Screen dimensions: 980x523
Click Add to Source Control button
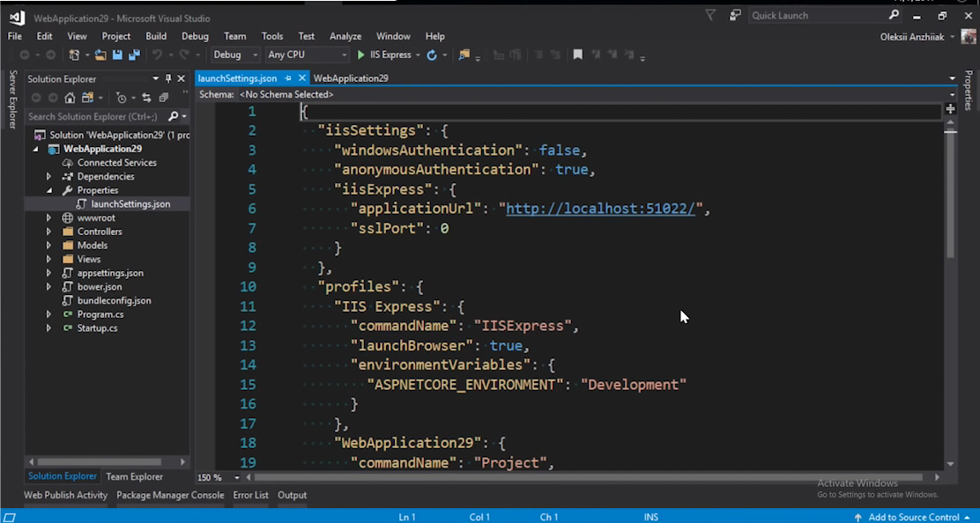(912, 517)
